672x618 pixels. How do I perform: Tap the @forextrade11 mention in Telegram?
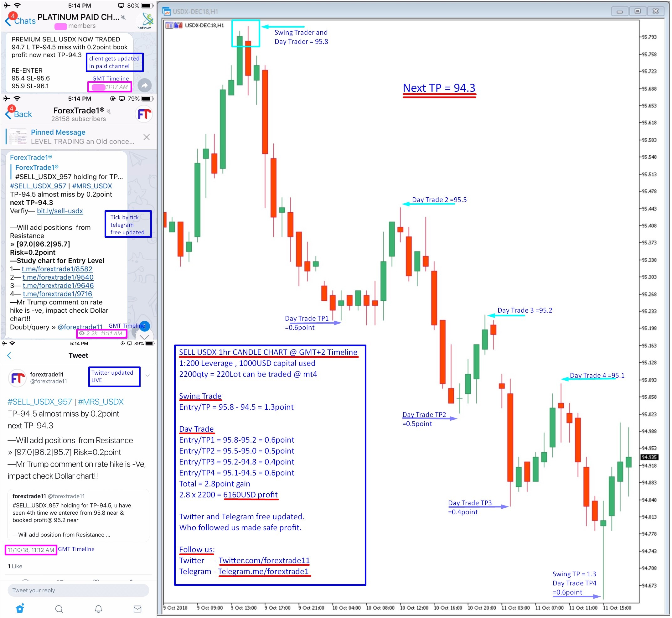coord(80,327)
